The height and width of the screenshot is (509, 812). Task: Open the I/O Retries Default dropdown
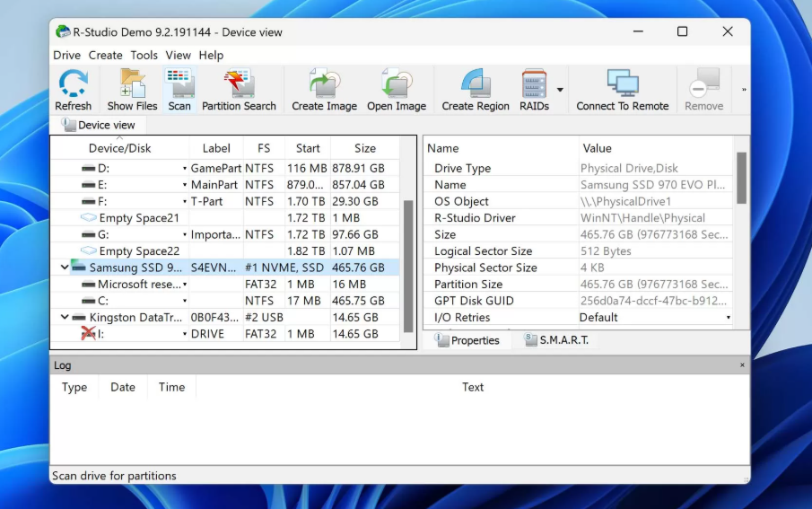coord(728,318)
